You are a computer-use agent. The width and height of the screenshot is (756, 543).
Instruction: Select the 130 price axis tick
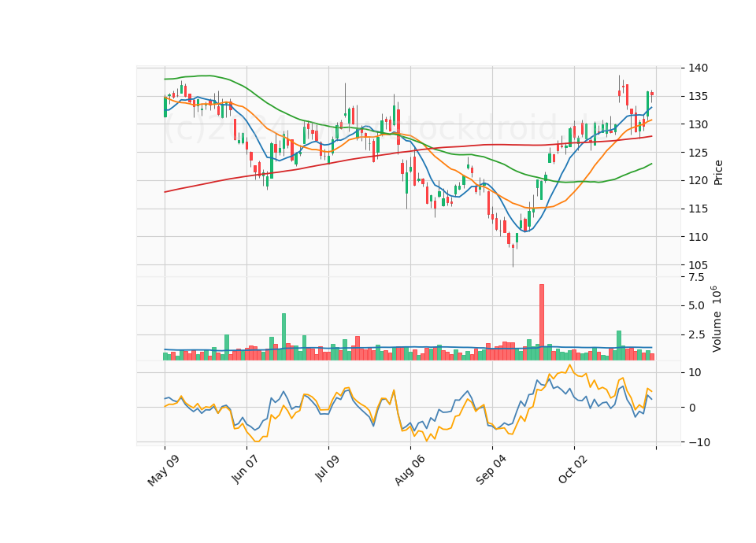click(699, 124)
